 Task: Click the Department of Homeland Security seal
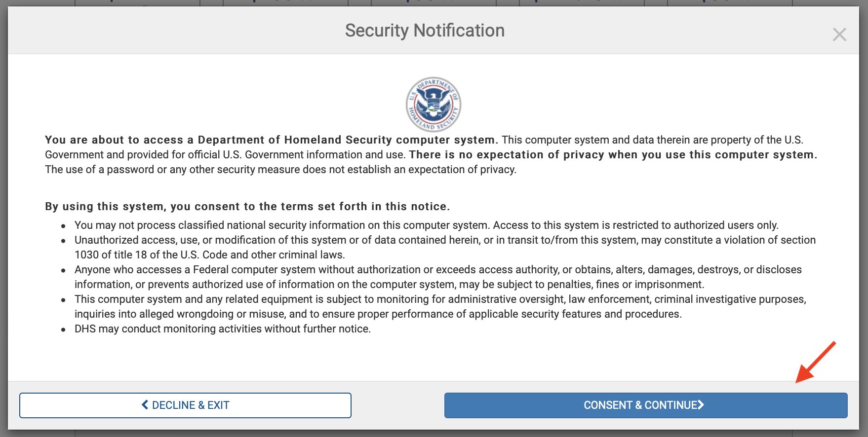coord(434,104)
